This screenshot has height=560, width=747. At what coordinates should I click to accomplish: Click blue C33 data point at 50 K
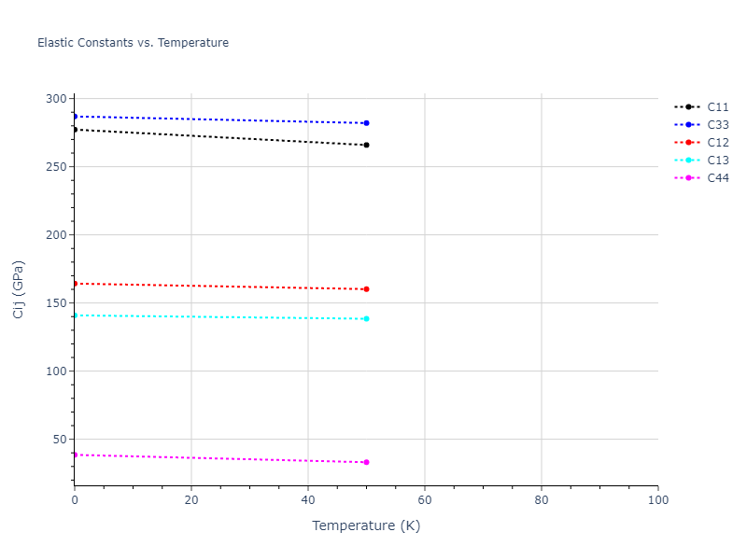366,123
